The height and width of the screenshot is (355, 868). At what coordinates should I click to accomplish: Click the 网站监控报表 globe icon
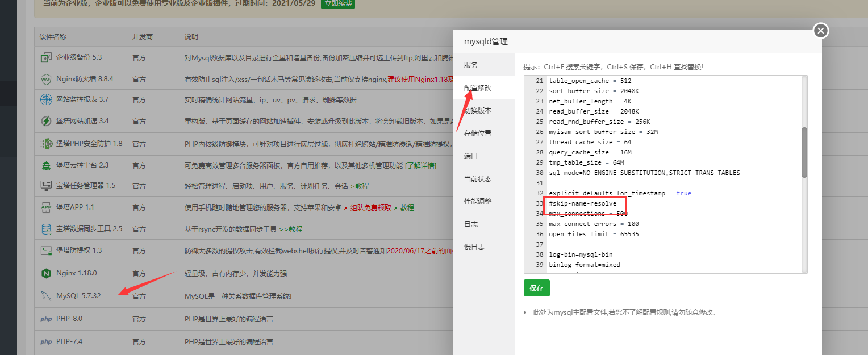46,100
